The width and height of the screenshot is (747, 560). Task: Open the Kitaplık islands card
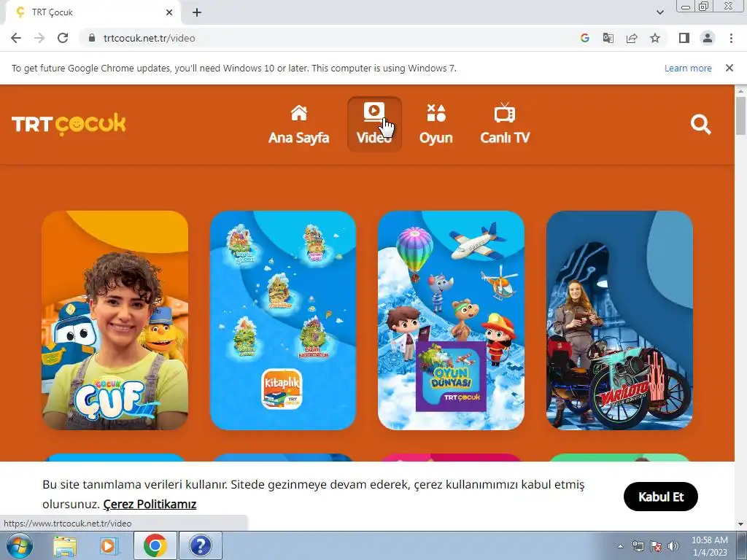(x=283, y=321)
